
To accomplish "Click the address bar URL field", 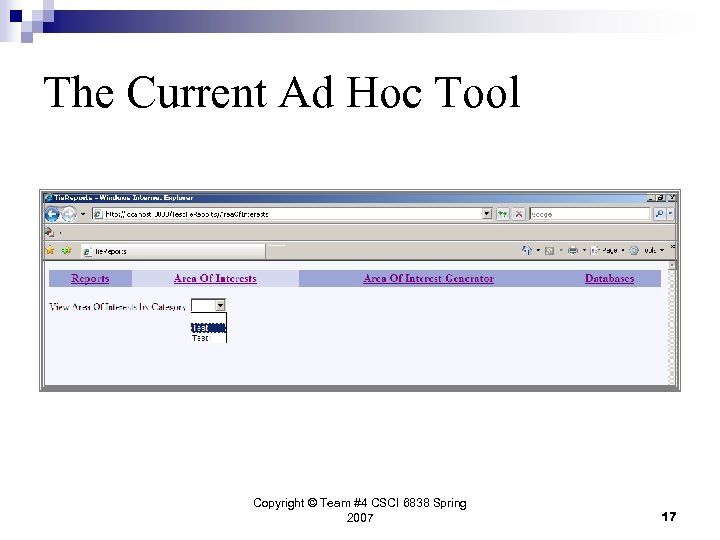I will coord(292,214).
